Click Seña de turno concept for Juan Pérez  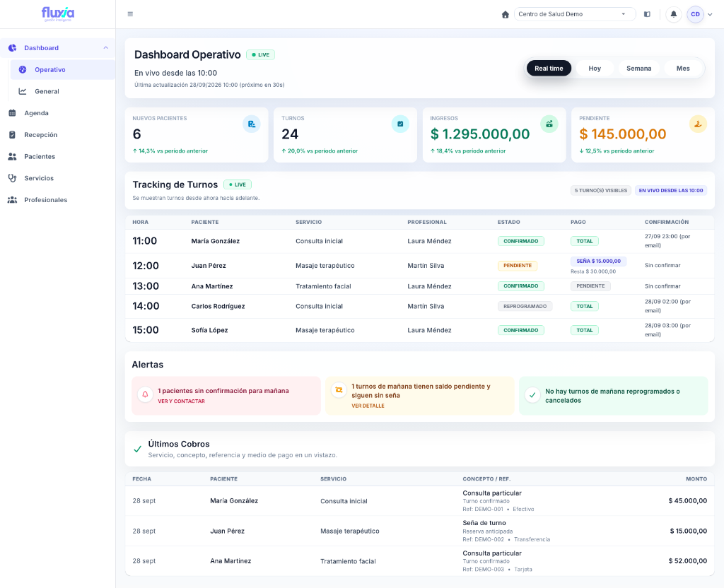[x=484, y=523]
